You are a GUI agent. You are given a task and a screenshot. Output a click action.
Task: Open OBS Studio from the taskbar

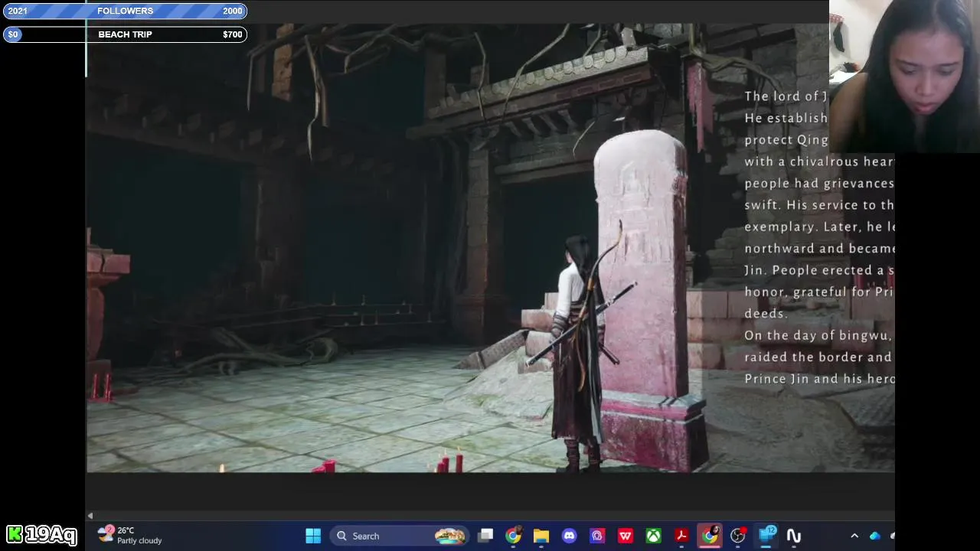(737, 536)
